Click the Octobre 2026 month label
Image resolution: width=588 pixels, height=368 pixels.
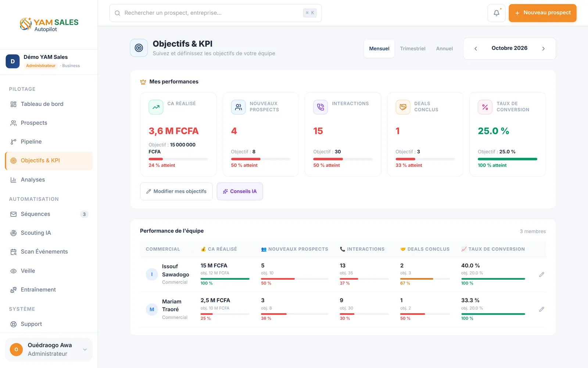[x=509, y=48]
